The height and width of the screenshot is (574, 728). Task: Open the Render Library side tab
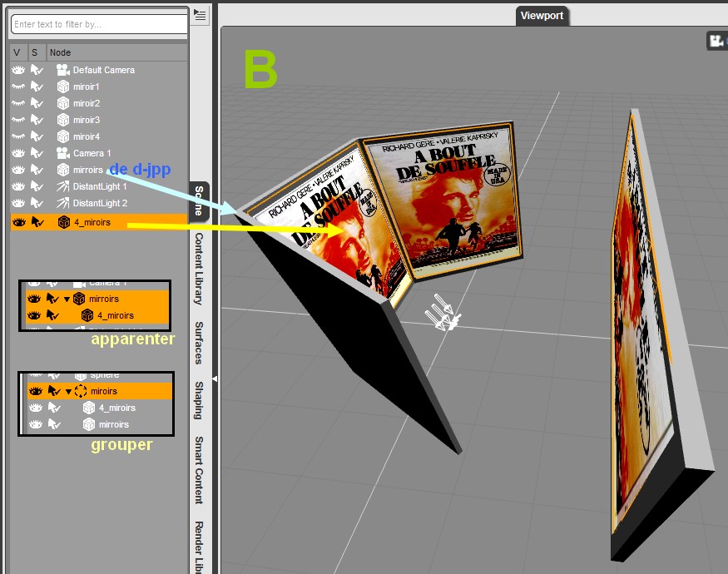[x=199, y=547]
